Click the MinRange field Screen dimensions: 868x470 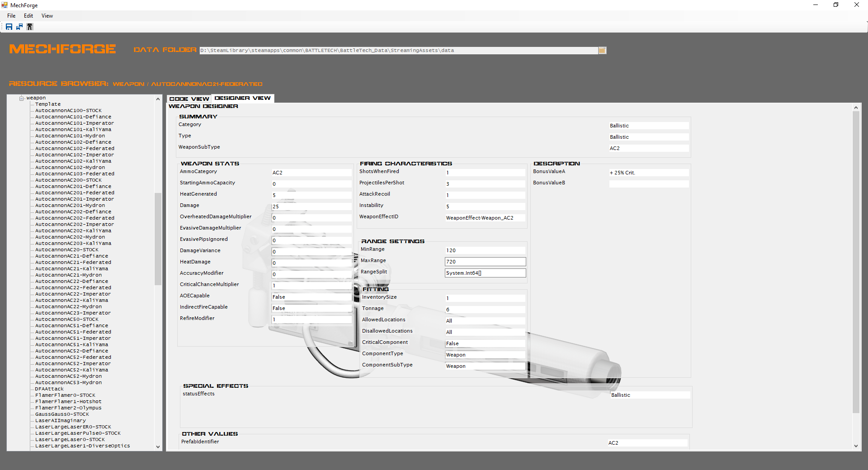[485, 250]
